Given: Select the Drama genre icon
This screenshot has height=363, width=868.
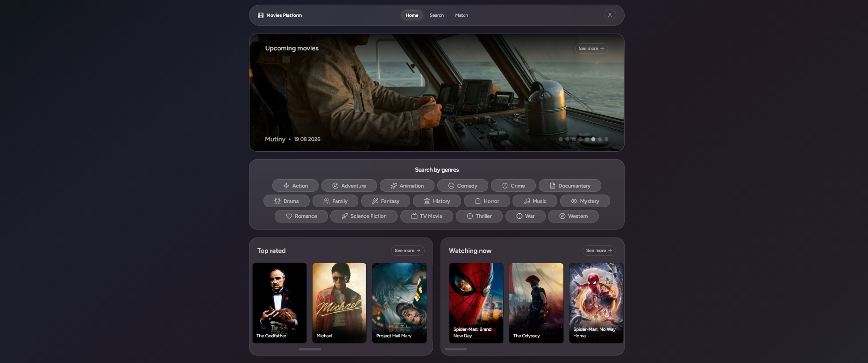Looking at the screenshot, I should (277, 201).
